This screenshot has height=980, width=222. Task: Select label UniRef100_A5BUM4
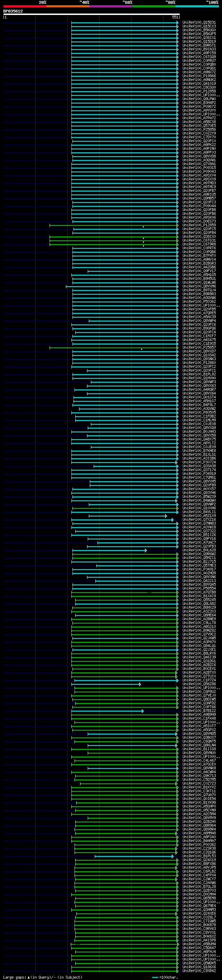(x=199, y=944)
